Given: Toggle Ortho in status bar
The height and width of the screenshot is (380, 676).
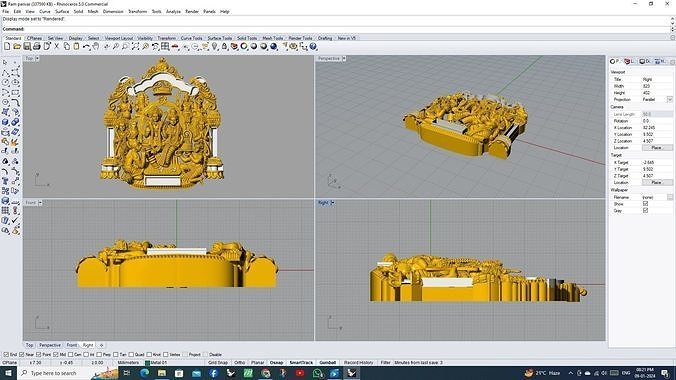Looking at the screenshot, I should (x=240, y=362).
